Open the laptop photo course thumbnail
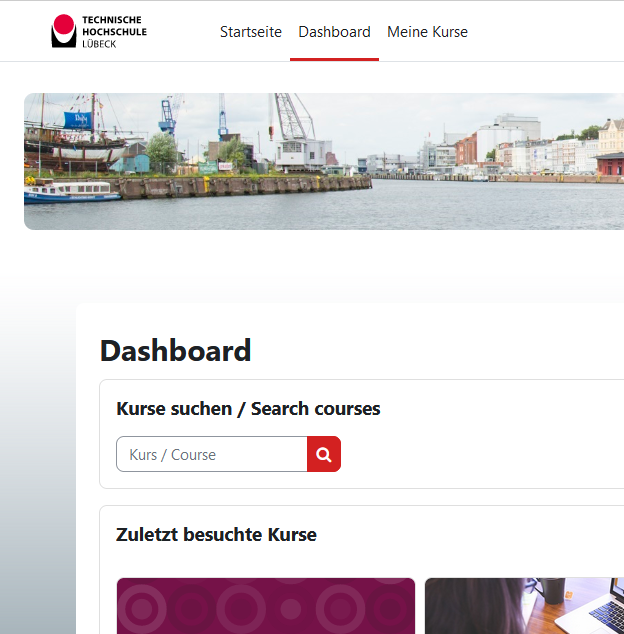The image size is (624, 634). (x=525, y=606)
